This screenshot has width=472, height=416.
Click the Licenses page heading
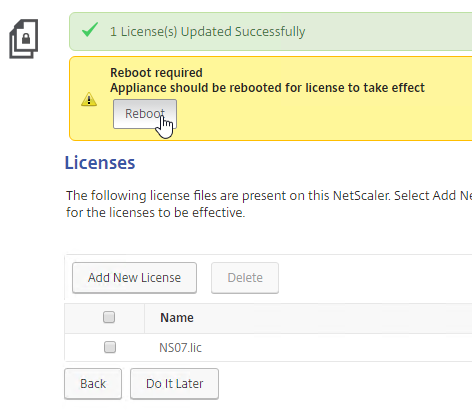(x=100, y=163)
